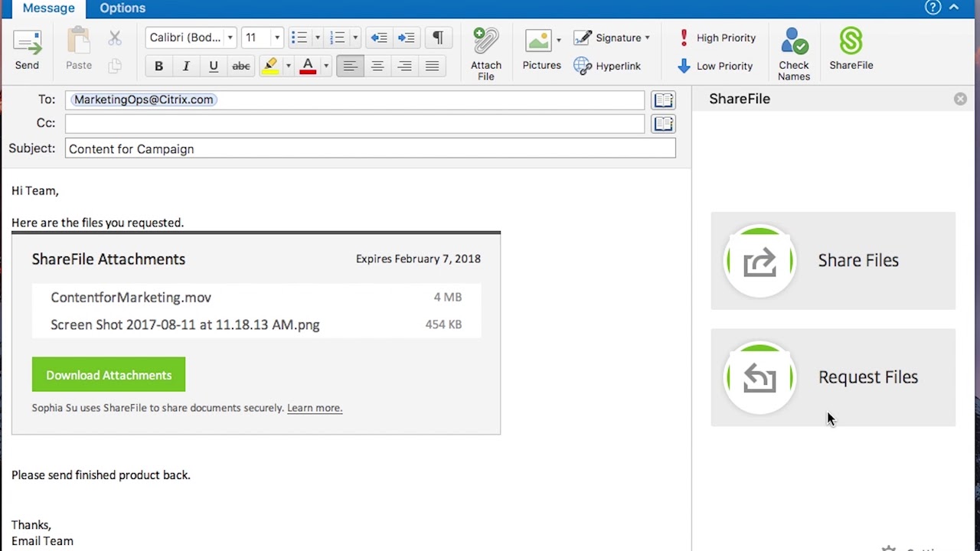The image size is (980, 551).
Task: Select MarketingOps@Citrix.com recipient
Action: coord(143,99)
